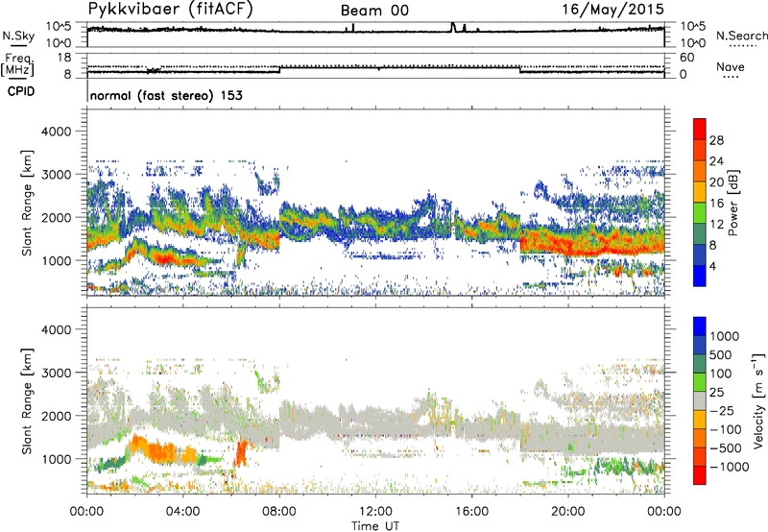Viewport: 768px width, 532px height.
Task: Click the noise spike near 15:00 UT
Action: (453, 27)
